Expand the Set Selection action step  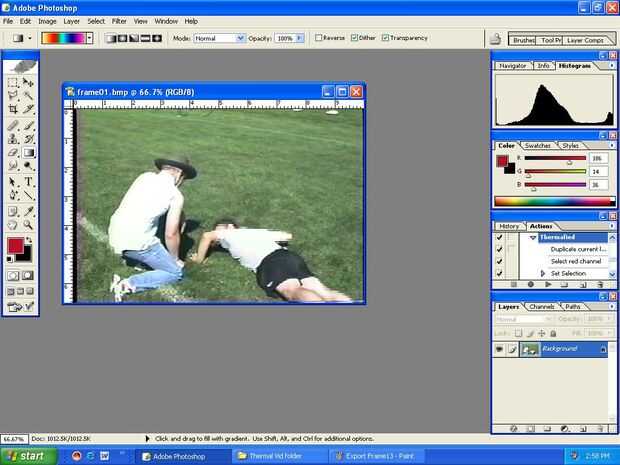pyautogui.click(x=542, y=273)
